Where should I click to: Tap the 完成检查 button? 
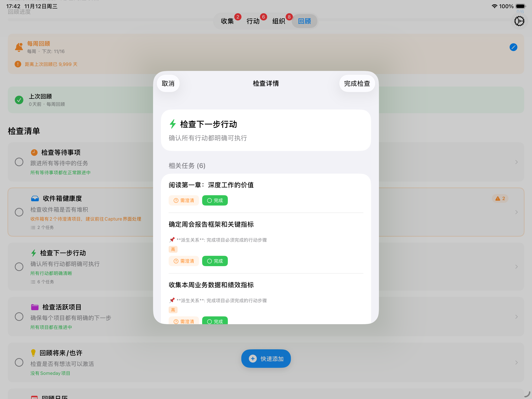click(x=357, y=83)
